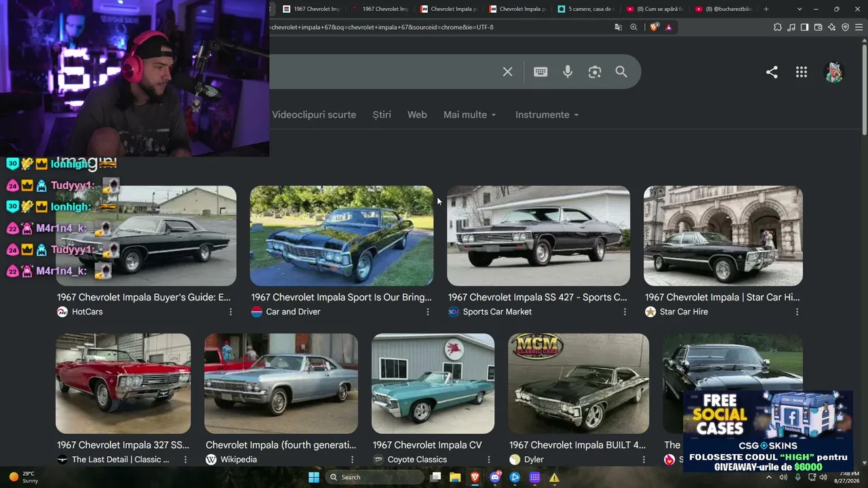This screenshot has height=488, width=868.
Task: Open the Google account avatar menu
Action: [x=834, y=72]
